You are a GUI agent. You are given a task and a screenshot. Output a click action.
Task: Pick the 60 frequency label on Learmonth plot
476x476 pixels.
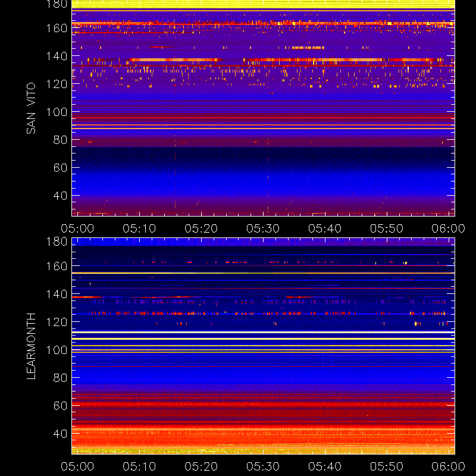pyautogui.click(x=60, y=406)
